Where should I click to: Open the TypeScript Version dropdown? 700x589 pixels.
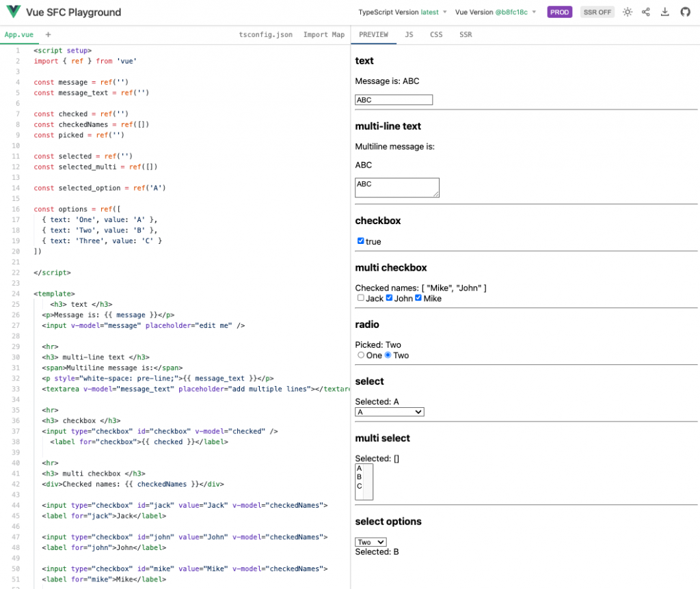402,12
